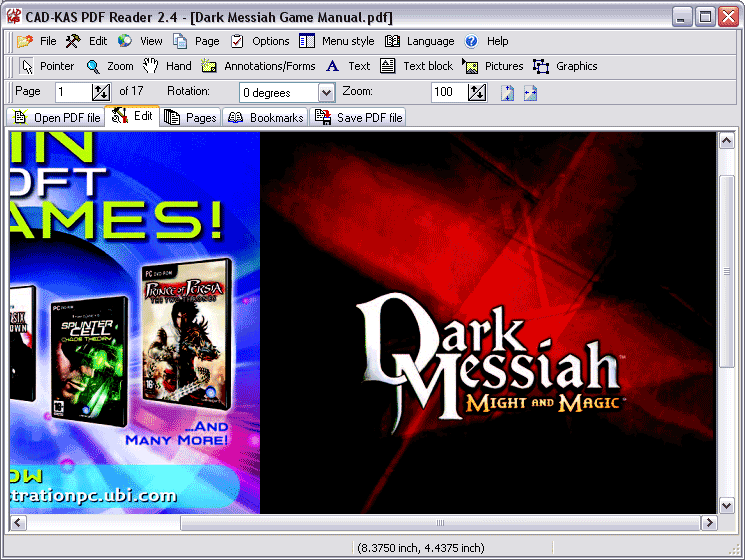This screenshot has width=745, height=560.
Task: Select the Text tool
Action: [x=348, y=66]
